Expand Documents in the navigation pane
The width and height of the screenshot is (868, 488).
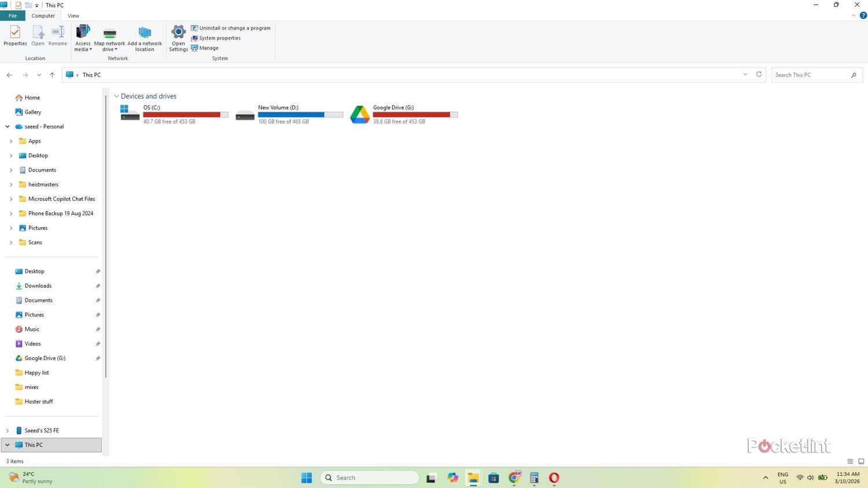(x=11, y=170)
